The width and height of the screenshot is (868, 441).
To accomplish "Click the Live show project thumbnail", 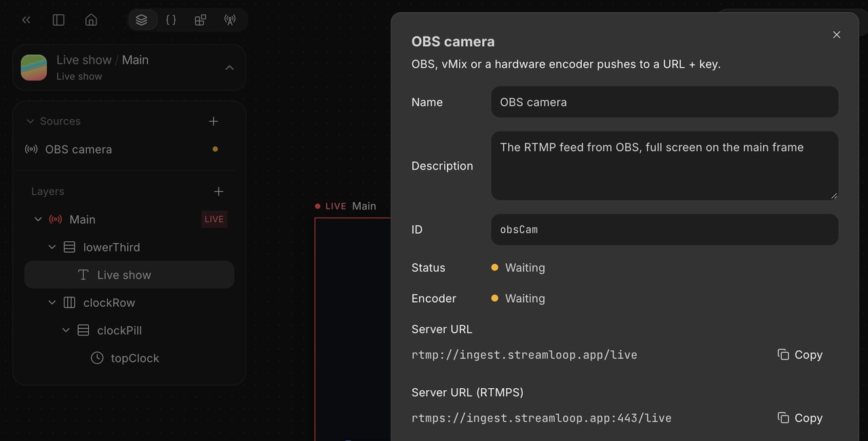I will pyautogui.click(x=34, y=68).
